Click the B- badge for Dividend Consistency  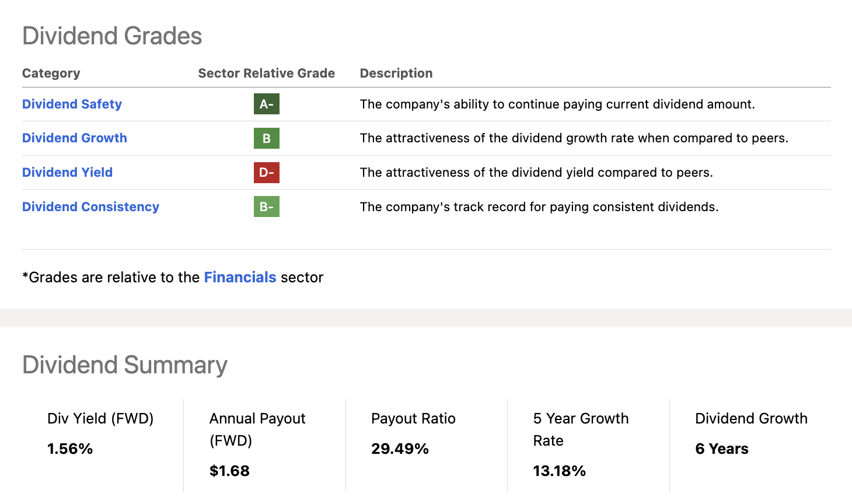point(267,206)
